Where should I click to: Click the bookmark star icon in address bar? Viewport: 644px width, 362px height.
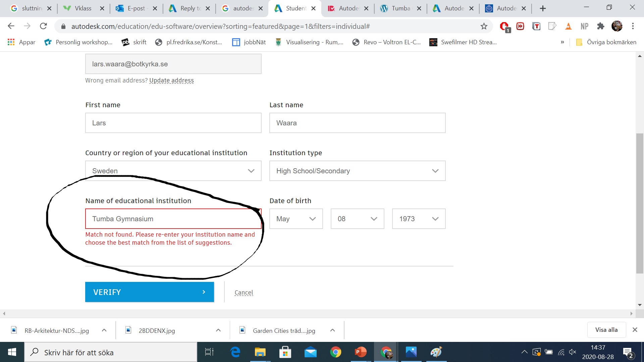484,26
